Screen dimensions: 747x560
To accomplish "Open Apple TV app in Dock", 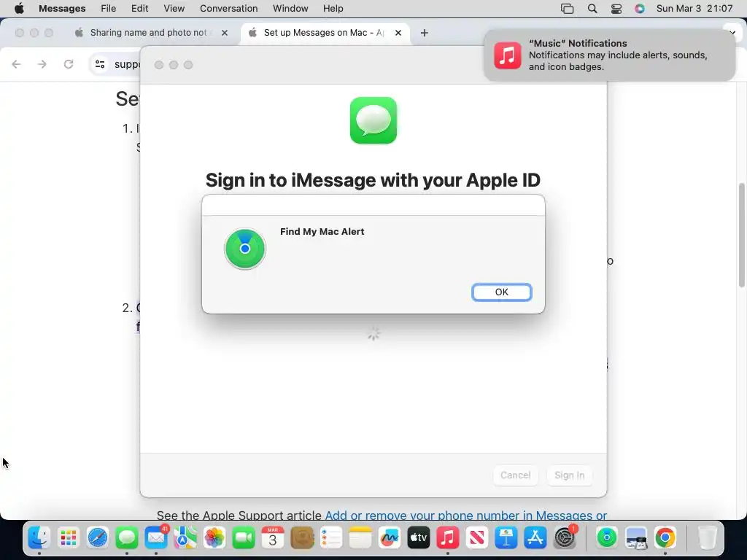I will click(419, 538).
